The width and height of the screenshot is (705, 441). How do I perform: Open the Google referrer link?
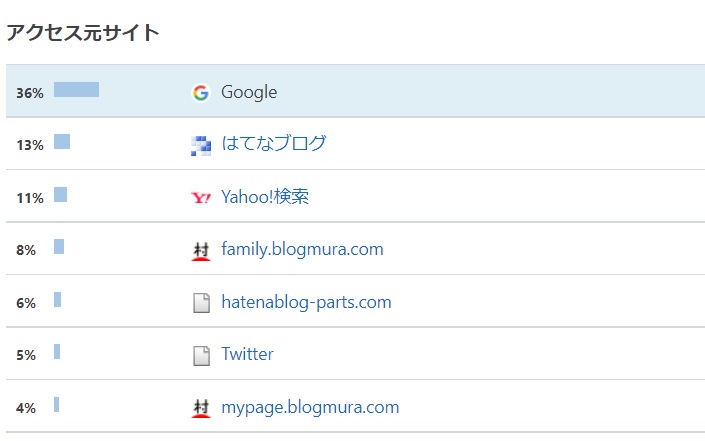249,93
